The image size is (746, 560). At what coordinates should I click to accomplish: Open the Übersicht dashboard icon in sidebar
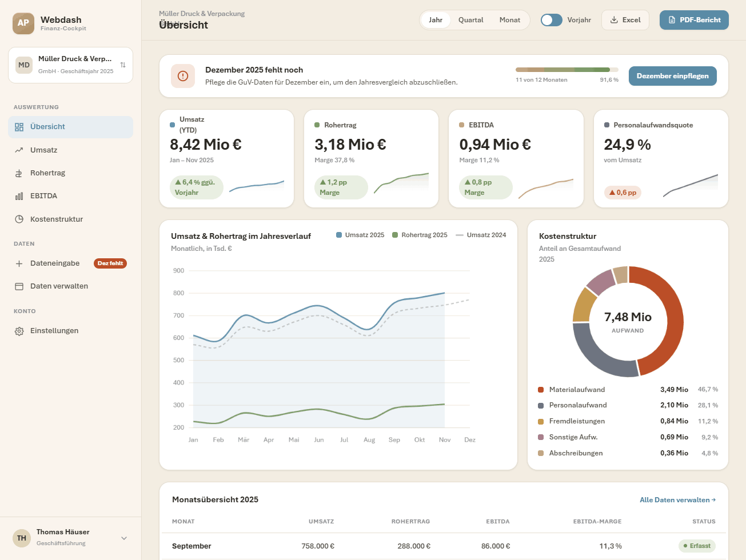coord(19,127)
